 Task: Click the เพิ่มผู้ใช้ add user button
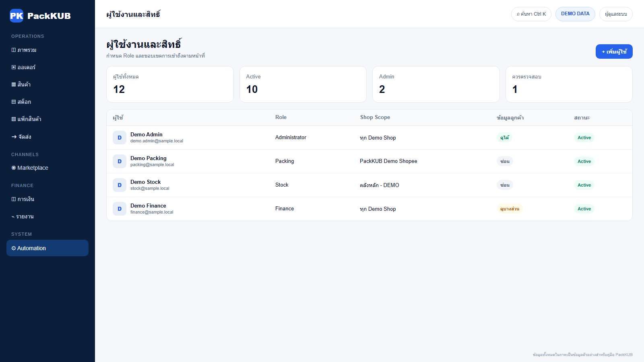pyautogui.click(x=614, y=51)
